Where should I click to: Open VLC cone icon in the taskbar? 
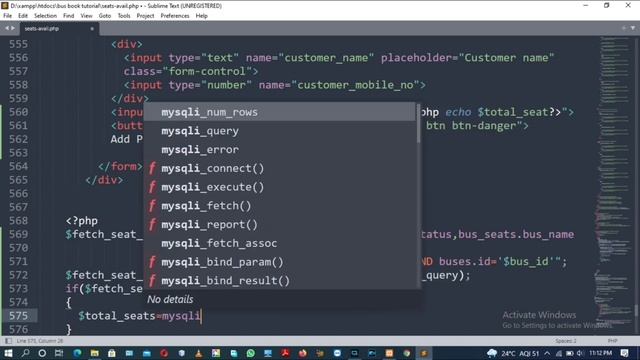pos(198,353)
